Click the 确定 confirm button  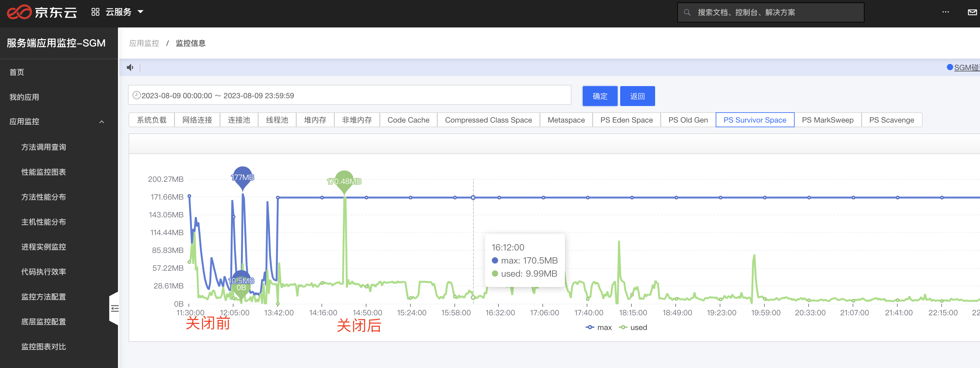tap(600, 96)
